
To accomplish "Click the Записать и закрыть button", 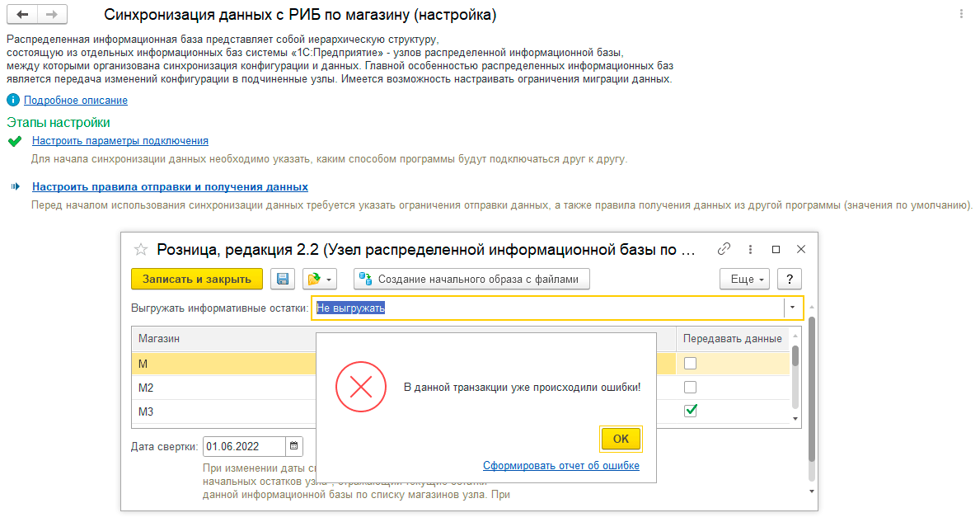I will coord(197,279).
